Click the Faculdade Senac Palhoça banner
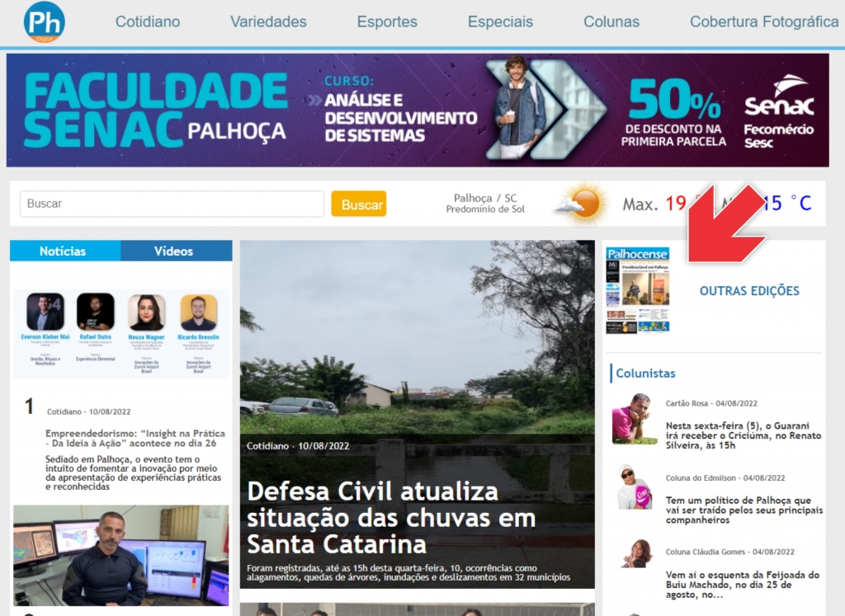Image resolution: width=845 pixels, height=616 pixels. point(418,110)
